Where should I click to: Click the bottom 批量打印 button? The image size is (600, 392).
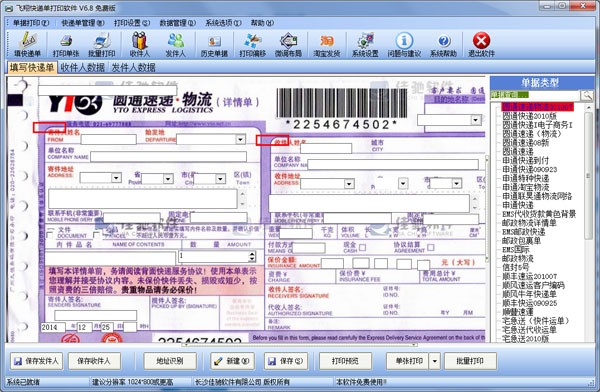tap(470, 361)
